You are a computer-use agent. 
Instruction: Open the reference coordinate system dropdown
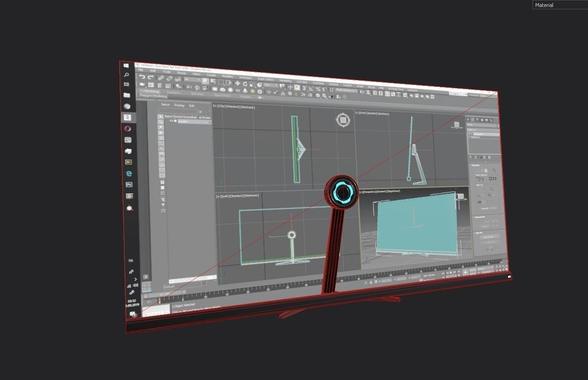pos(271,85)
